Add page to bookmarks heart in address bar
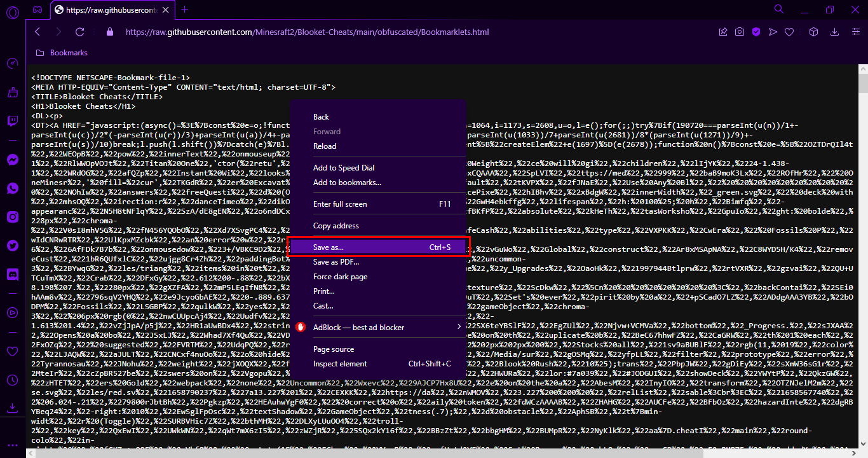This screenshot has width=868, height=458. coord(789,32)
